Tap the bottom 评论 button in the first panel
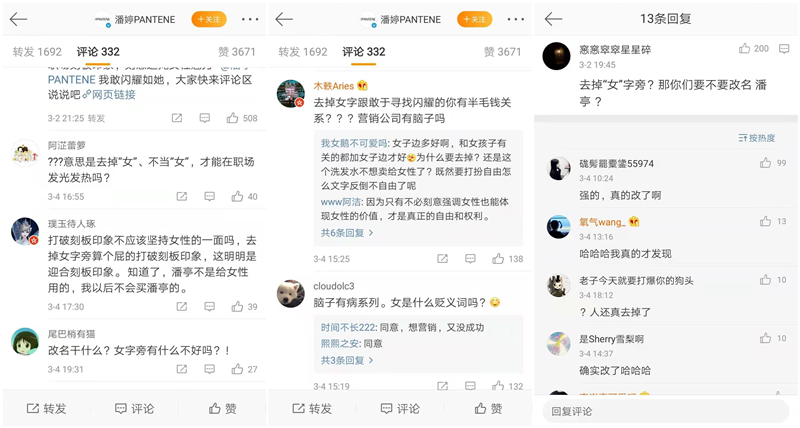Image resolution: width=800 pixels, height=428 pixels. (134, 409)
